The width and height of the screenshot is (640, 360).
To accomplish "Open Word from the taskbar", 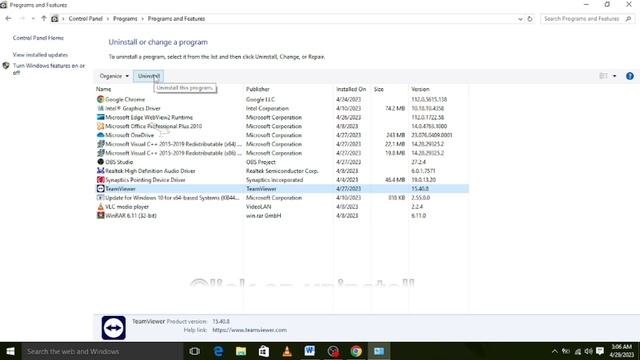I will [309, 351].
